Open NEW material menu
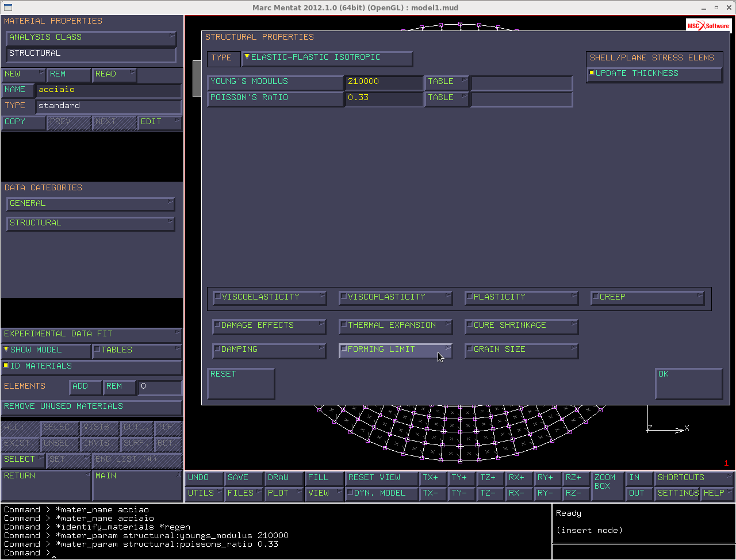736x560 pixels. (24, 75)
